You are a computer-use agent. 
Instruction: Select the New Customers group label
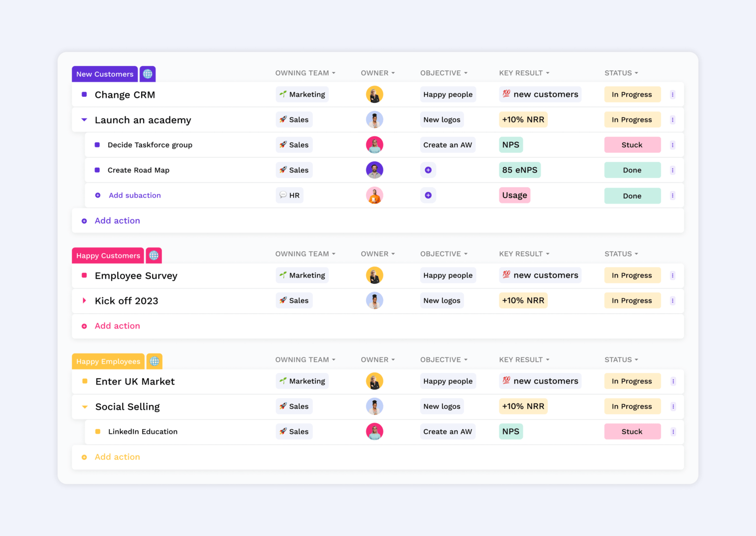(104, 74)
